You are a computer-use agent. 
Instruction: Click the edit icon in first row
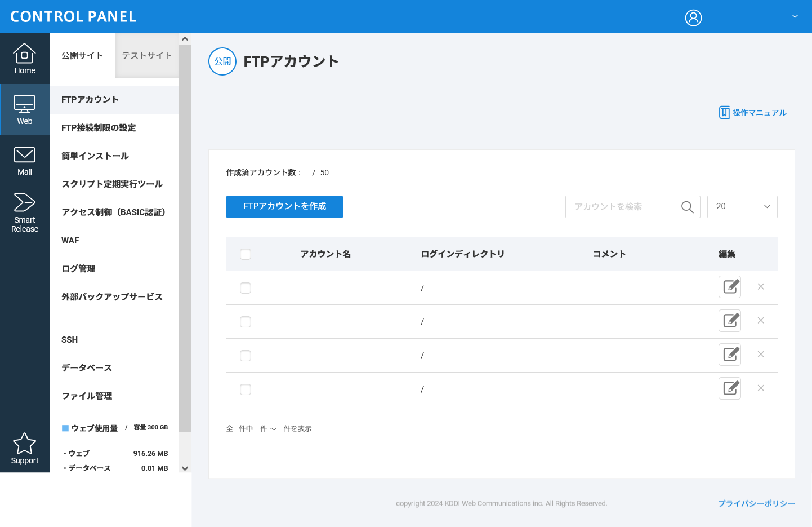pos(730,287)
